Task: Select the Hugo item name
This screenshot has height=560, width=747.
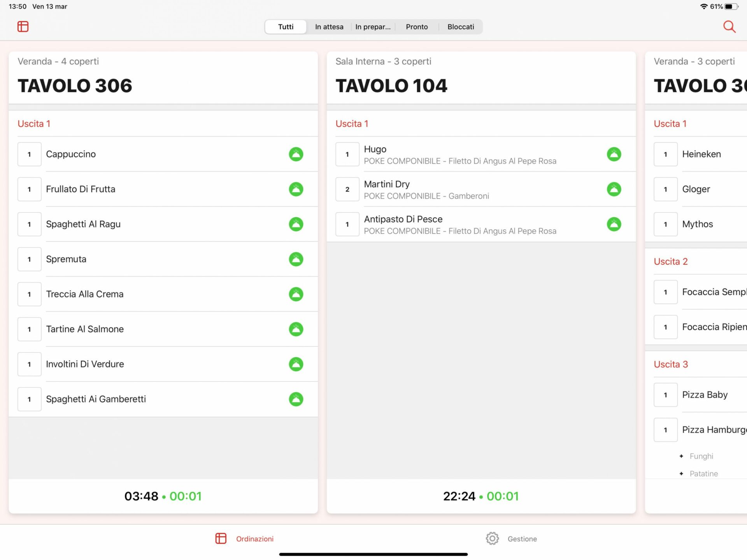Action: tap(375, 149)
